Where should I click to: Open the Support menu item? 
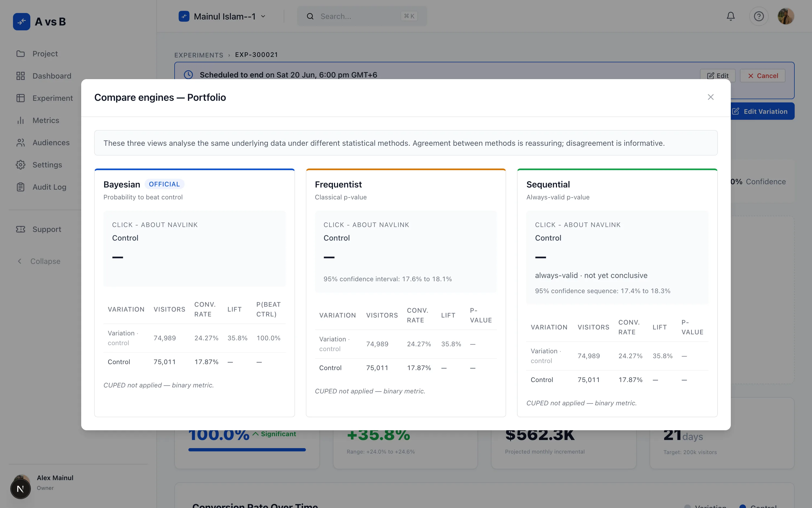[x=47, y=229]
